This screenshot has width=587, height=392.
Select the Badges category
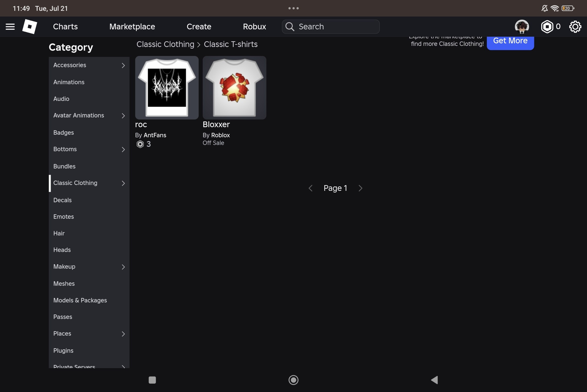(89, 133)
